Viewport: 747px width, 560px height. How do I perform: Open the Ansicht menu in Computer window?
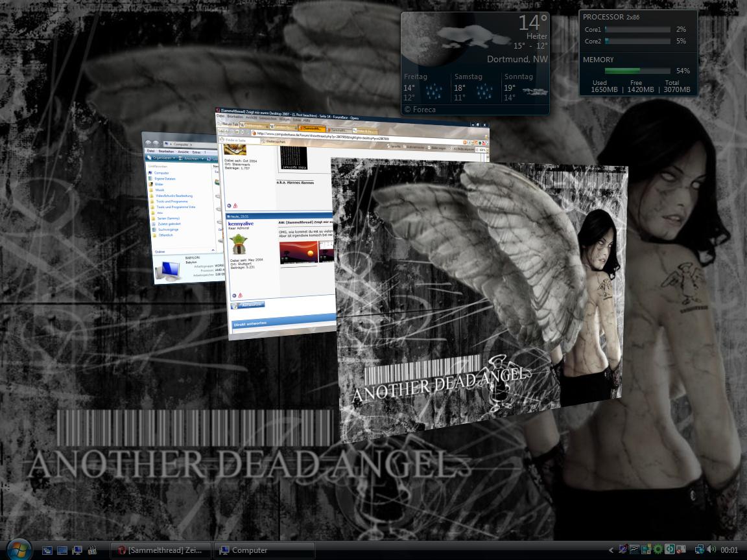coord(183,152)
